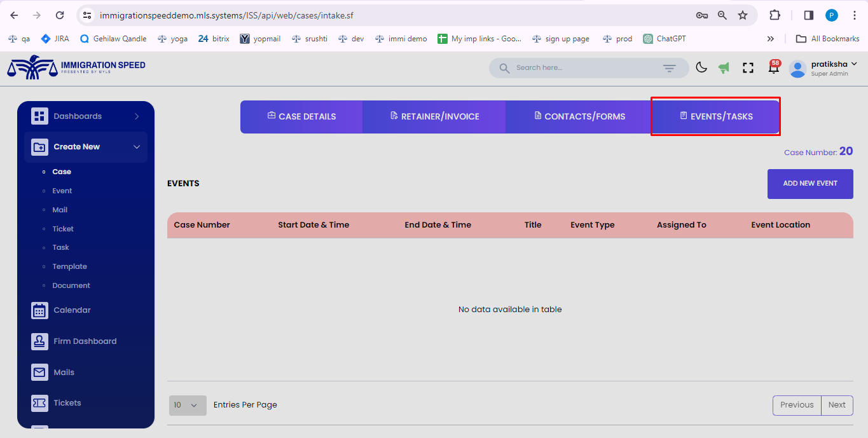
Task: Open notifications showing 58 alerts
Action: tap(773, 67)
